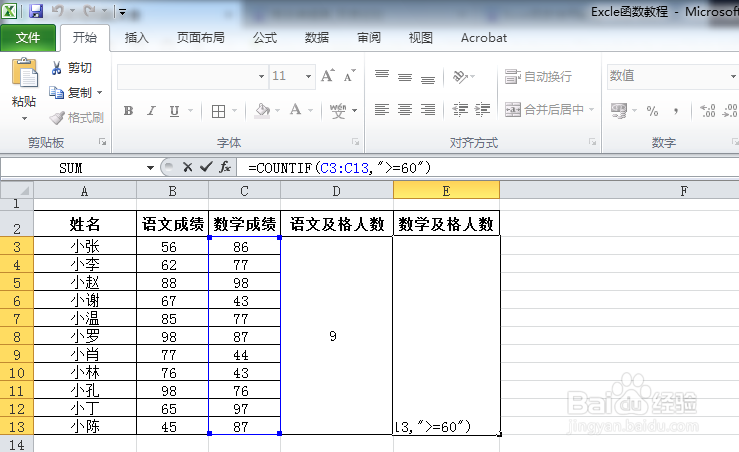Viewport: 739px width, 452px height.
Task: Apply percent style
Action: pos(652,111)
